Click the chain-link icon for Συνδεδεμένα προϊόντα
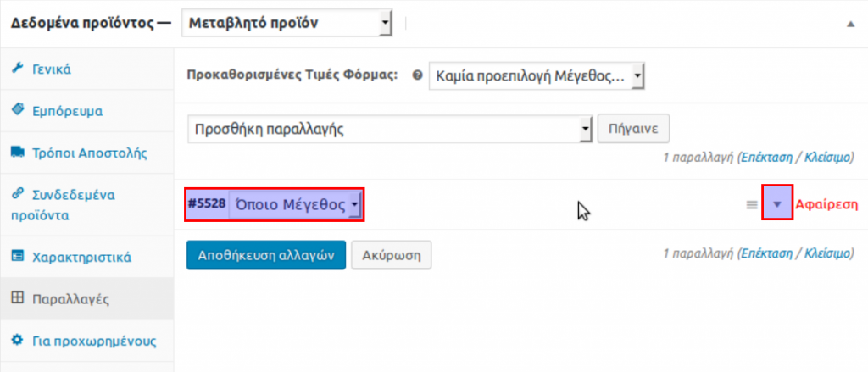The width and height of the screenshot is (868, 372). 17,194
